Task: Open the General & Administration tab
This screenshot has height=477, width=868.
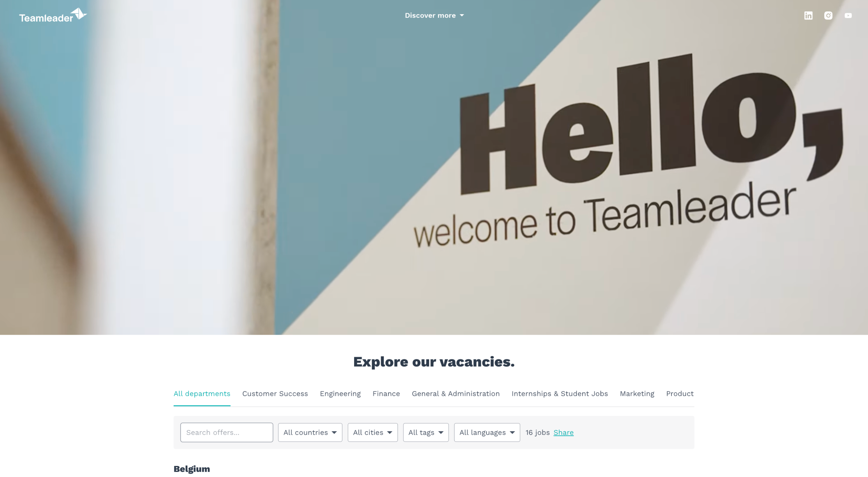Action: (456, 394)
